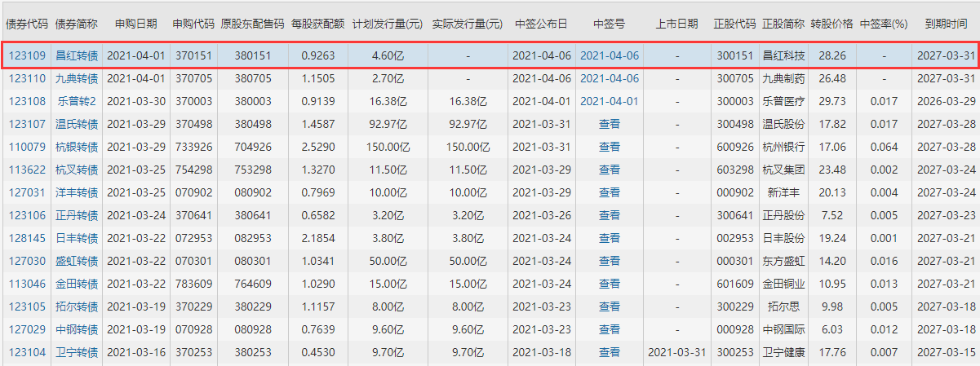Click 查看 in the 洋丰转债 row
Screen dimensions: 980x366
[610, 193]
